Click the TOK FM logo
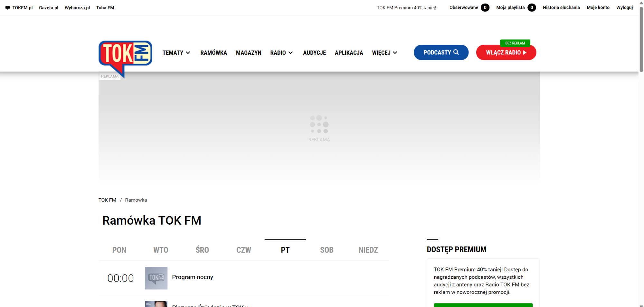 point(125,54)
